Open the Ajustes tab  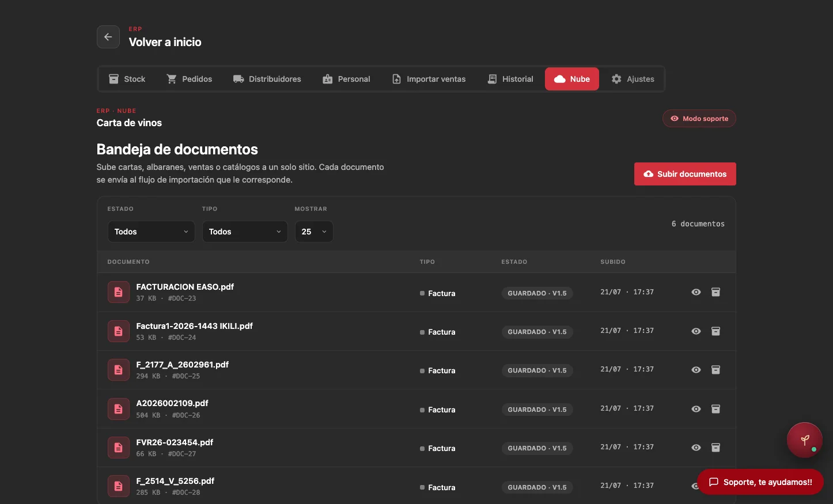(x=633, y=79)
